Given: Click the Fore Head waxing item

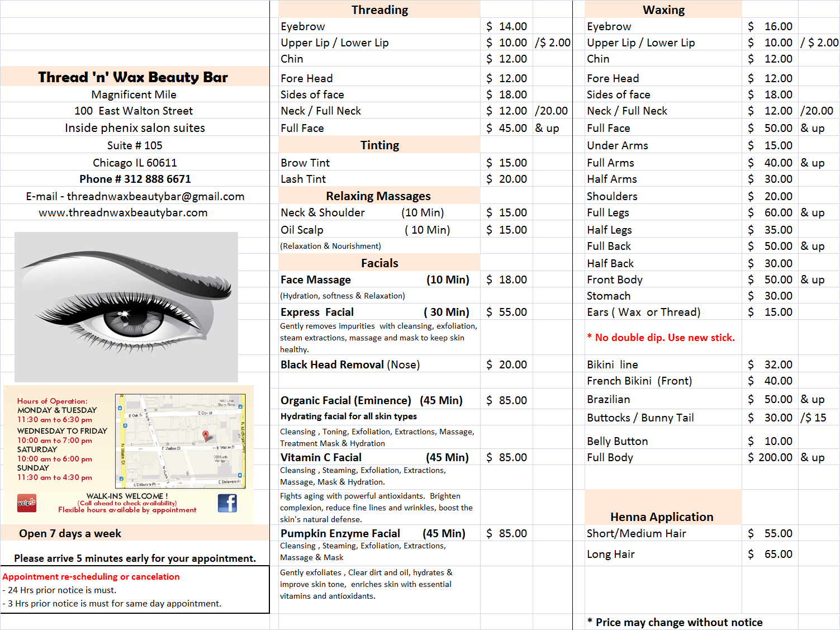Looking at the screenshot, I should 613,78.
